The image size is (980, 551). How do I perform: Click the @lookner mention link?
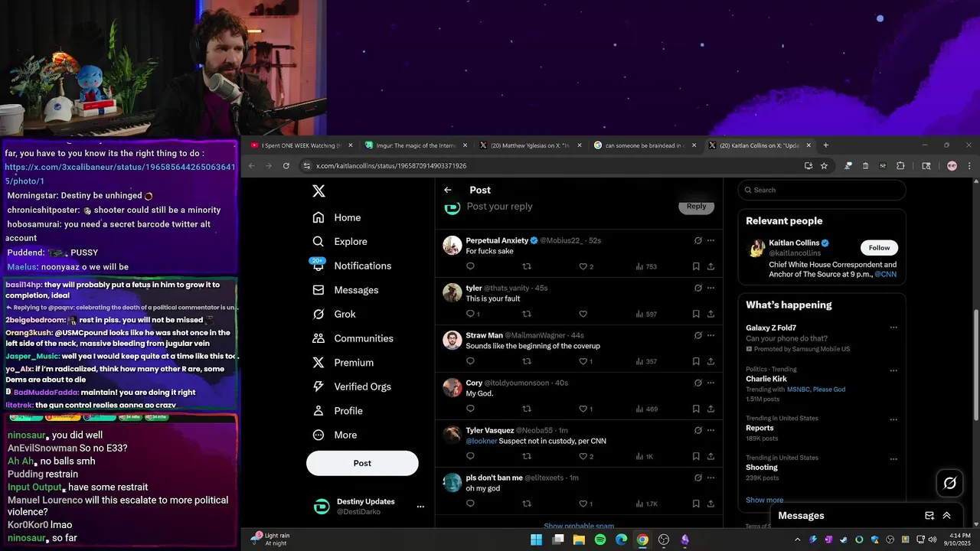[482, 441]
